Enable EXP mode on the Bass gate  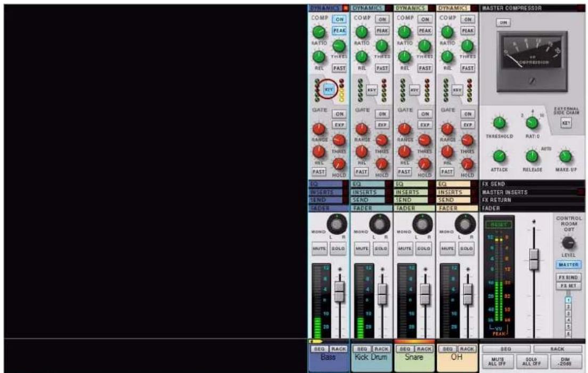coord(339,125)
